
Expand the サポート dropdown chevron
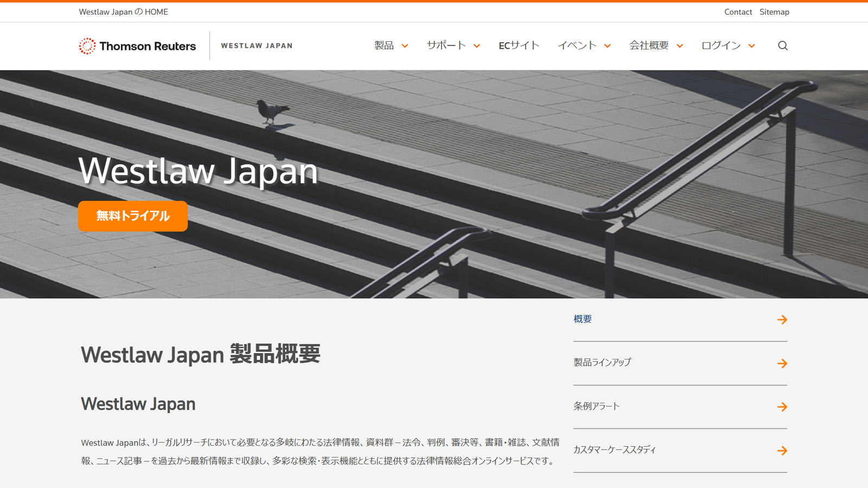coord(477,46)
